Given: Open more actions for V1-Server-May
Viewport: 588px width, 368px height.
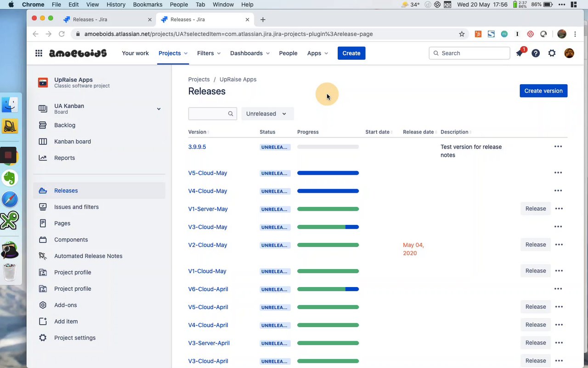Looking at the screenshot, I should coord(559,209).
